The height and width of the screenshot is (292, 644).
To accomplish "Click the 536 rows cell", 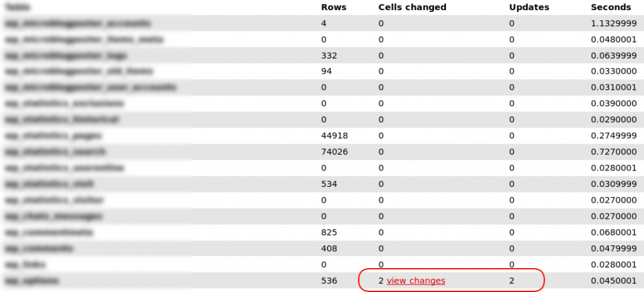I will tap(329, 281).
